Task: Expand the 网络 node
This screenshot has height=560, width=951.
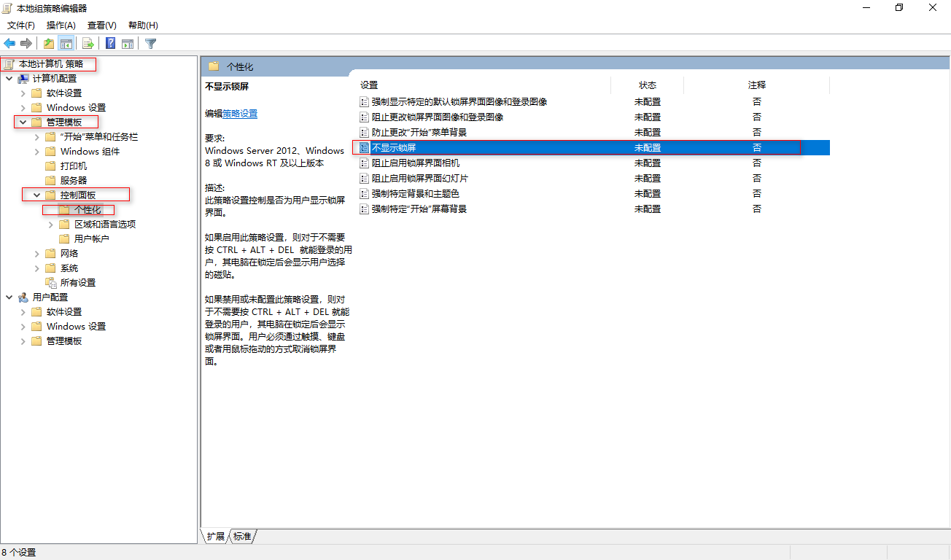Action: click(x=36, y=254)
